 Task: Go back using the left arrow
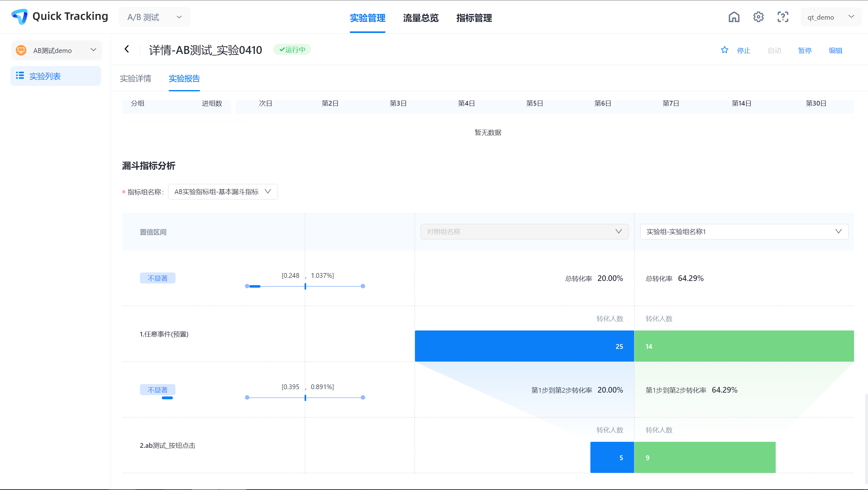pyautogui.click(x=127, y=49)
